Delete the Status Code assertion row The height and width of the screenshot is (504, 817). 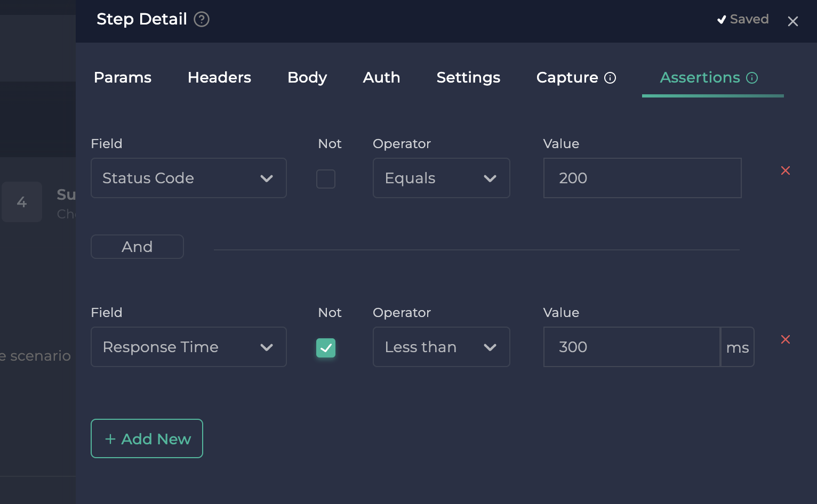point(785,170)
